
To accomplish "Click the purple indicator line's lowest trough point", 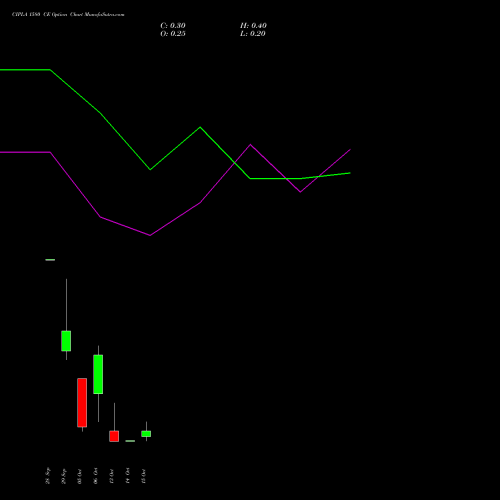I will click(x=150, y=235).
